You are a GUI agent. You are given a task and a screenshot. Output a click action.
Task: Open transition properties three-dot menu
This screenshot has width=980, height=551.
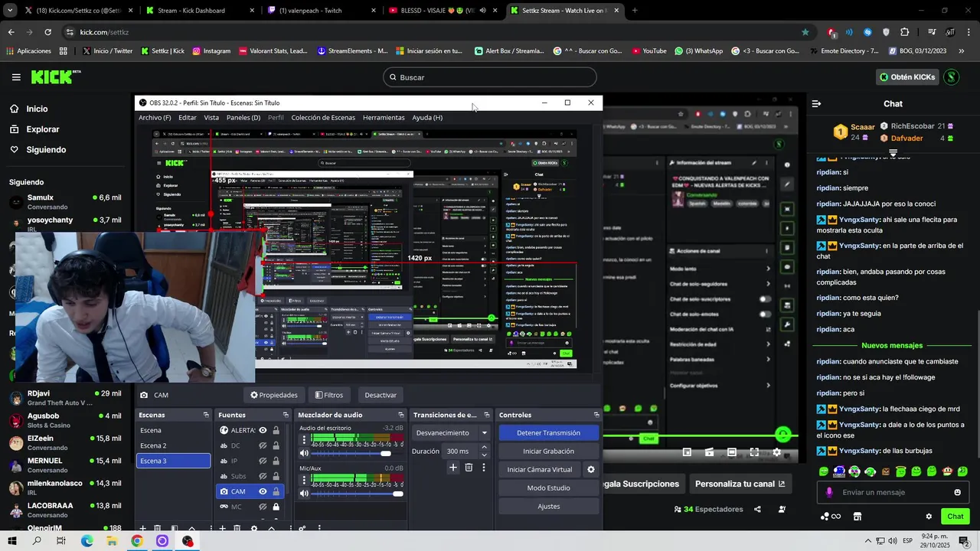[x=483, y=468]
